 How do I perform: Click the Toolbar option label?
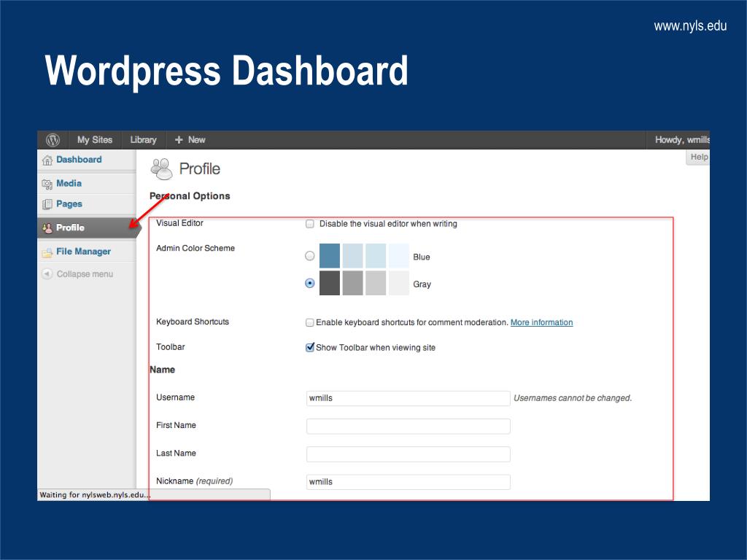pos(171,346)
